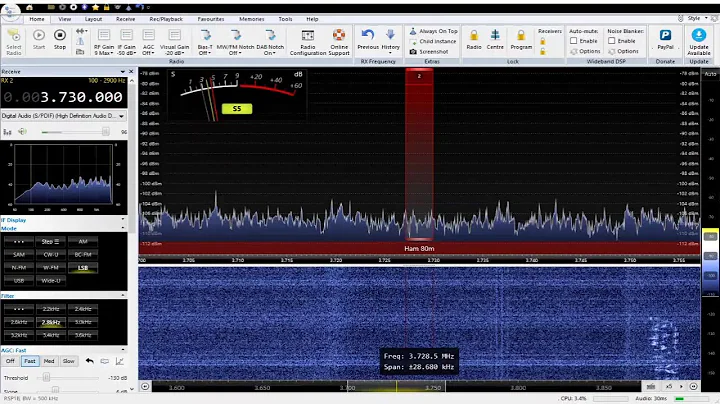Lock the Program
This screenshot has height=404, width=720.
pos(521,39)
